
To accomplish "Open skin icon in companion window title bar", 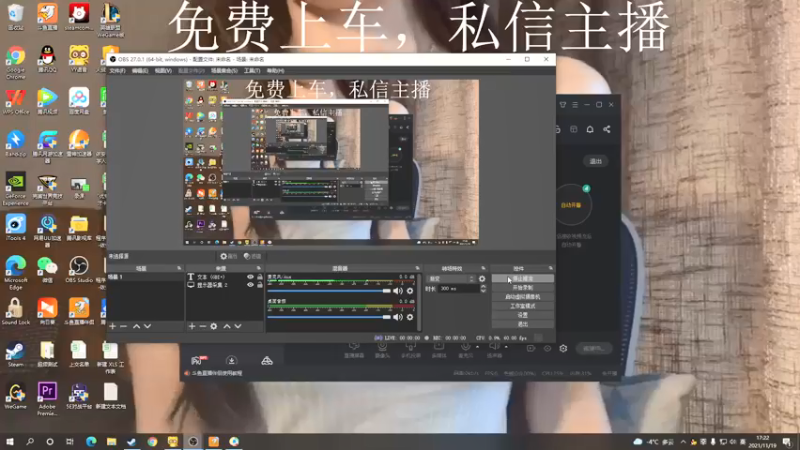I will 563,105.
